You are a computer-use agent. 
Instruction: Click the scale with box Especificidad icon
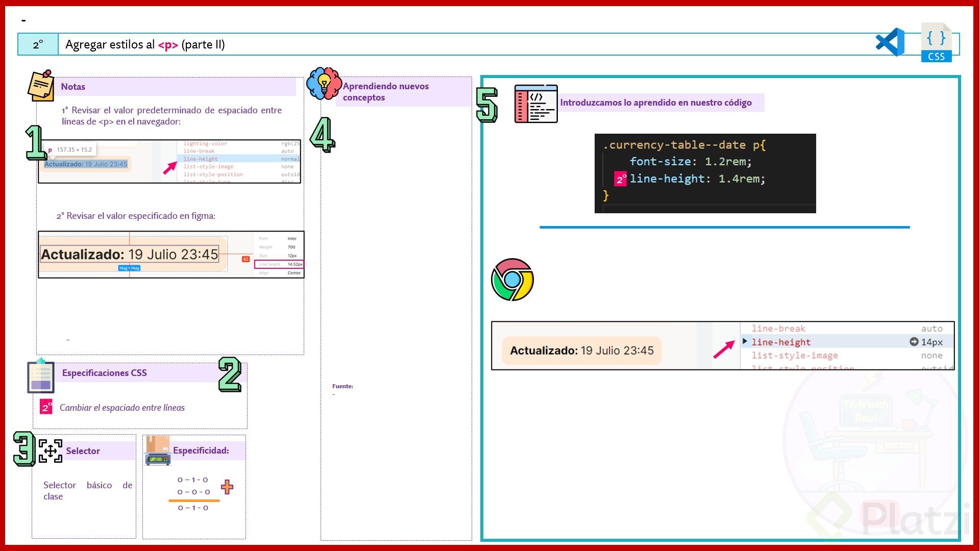tap(158, 450)
